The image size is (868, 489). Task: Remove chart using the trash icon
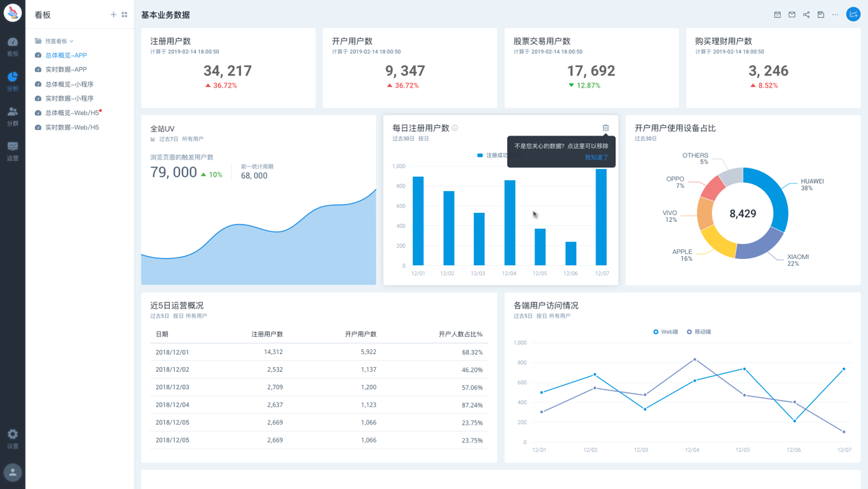606,127
